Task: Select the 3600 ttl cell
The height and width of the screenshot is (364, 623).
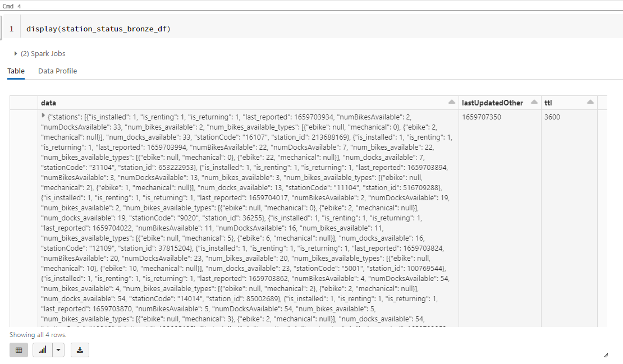Action: [552, 117]
